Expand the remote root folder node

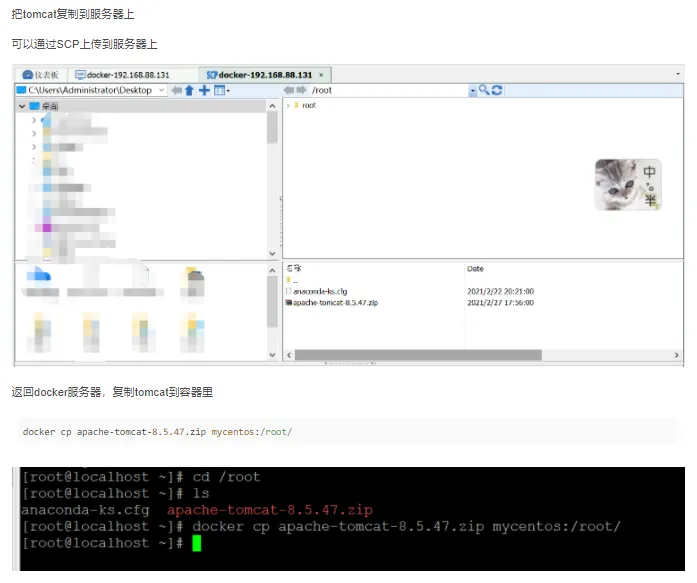tap(288, 105)
